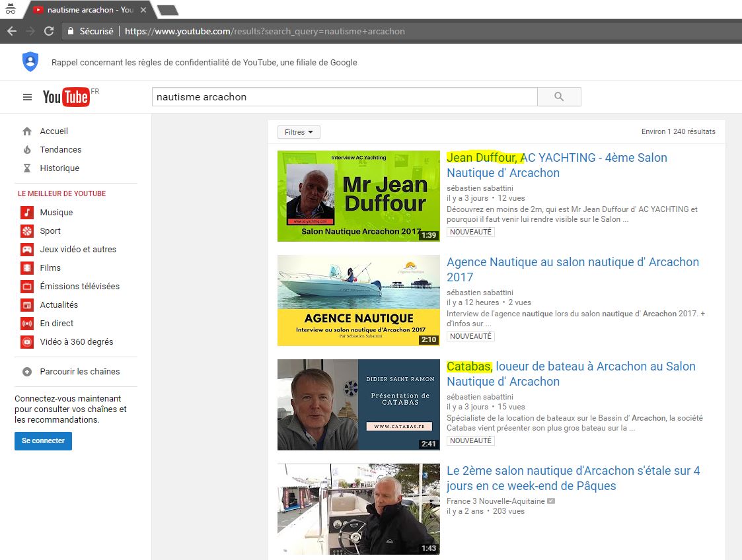The width and height of the screenshot is (742, 560).
Task: Click the magnifying glass search button
Action: pyautogui.click(x=559, y=97)
